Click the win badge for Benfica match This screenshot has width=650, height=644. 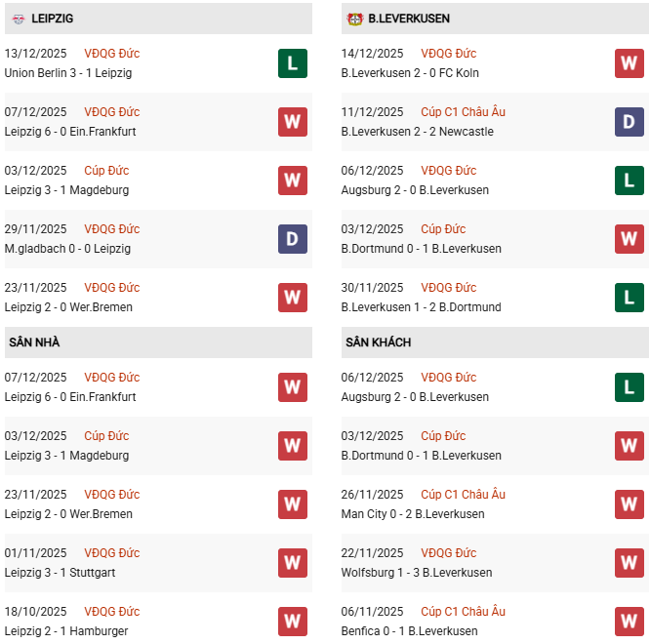pos(630,622)
